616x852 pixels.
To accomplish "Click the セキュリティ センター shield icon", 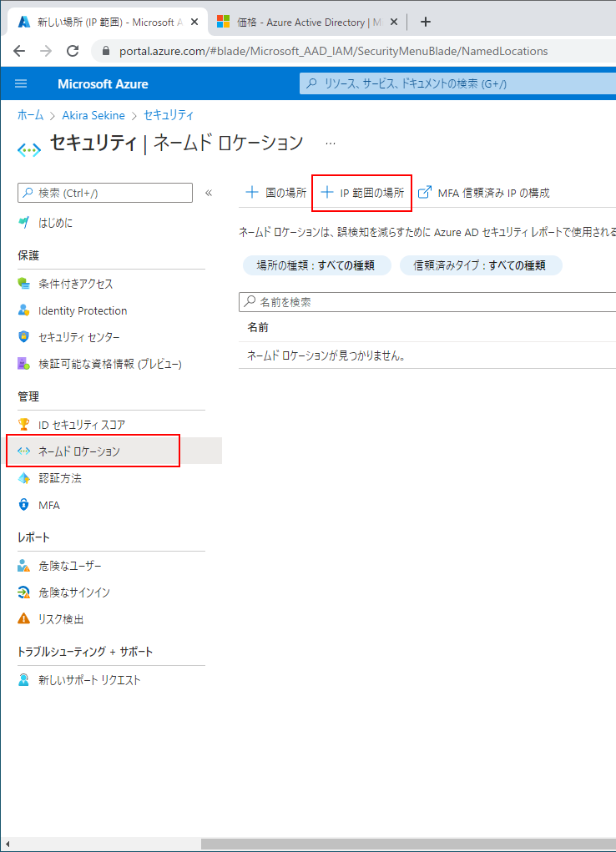I will pyautogui.click(x=23, y=336).
